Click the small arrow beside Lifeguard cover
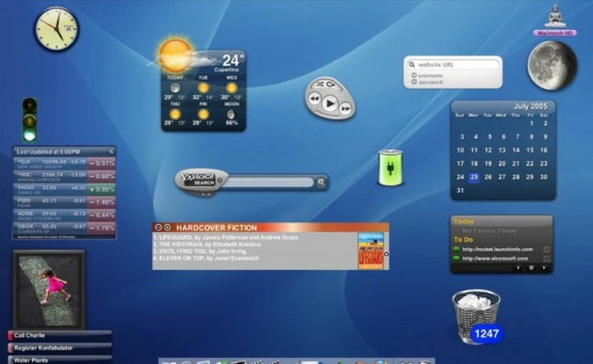 [386, 254]
